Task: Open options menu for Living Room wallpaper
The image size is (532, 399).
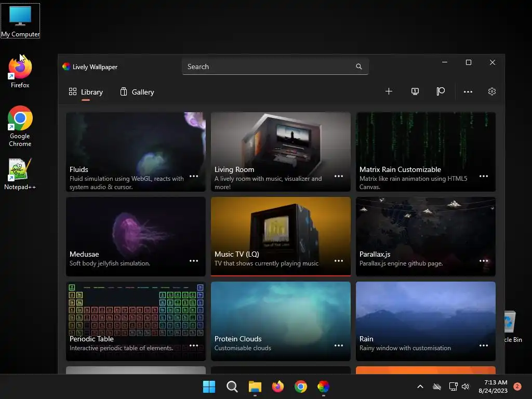Action: pos(339,176)
